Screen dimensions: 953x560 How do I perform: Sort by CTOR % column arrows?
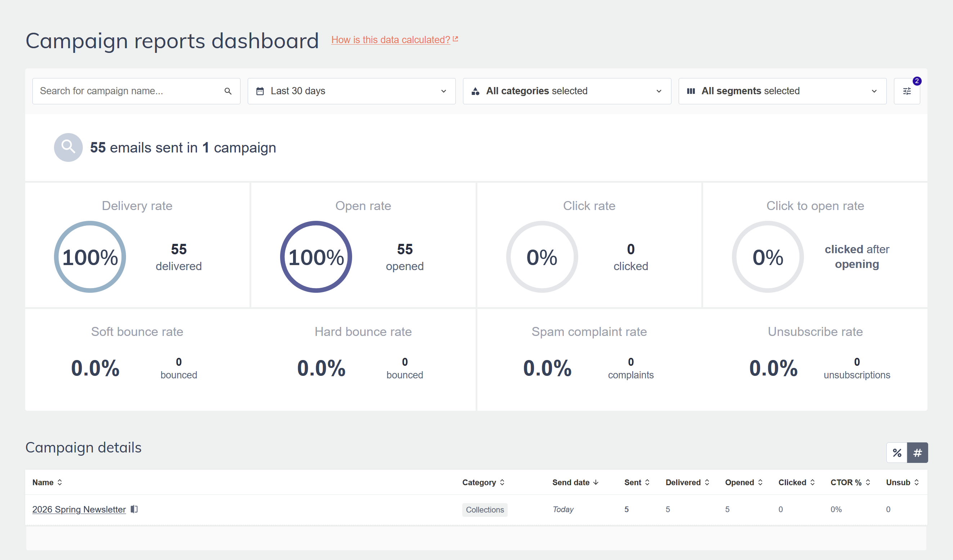(868, 482)
